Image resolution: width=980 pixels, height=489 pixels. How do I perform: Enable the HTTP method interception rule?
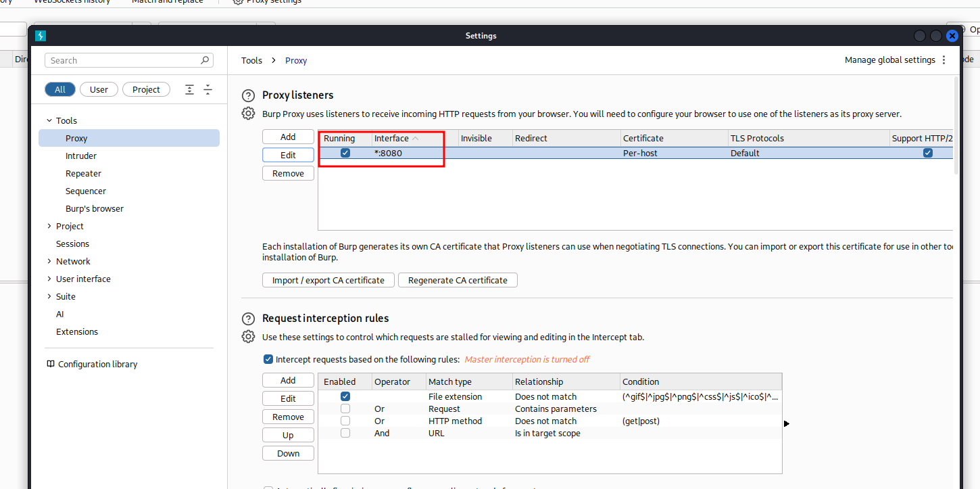click(x=345, y=421)
